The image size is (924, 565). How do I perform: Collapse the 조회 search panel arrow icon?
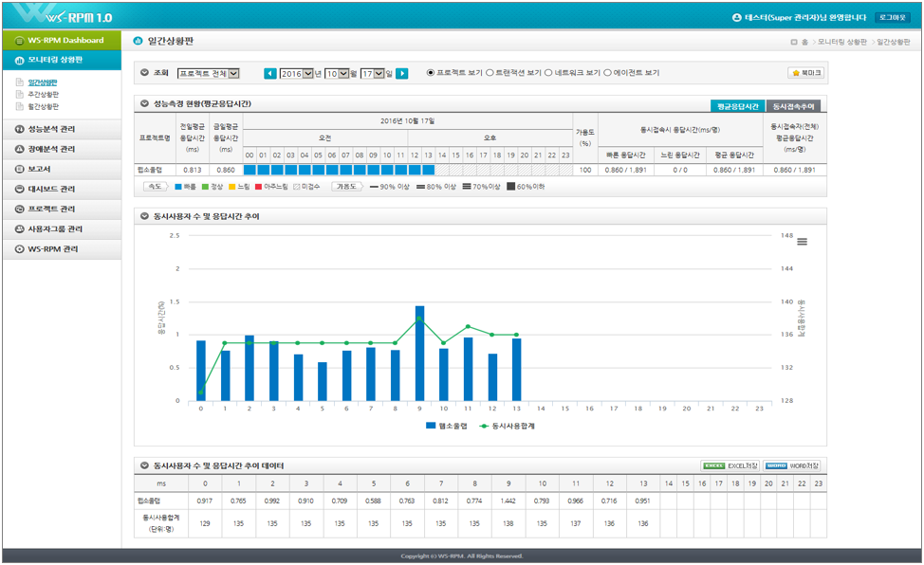[144, 73]
